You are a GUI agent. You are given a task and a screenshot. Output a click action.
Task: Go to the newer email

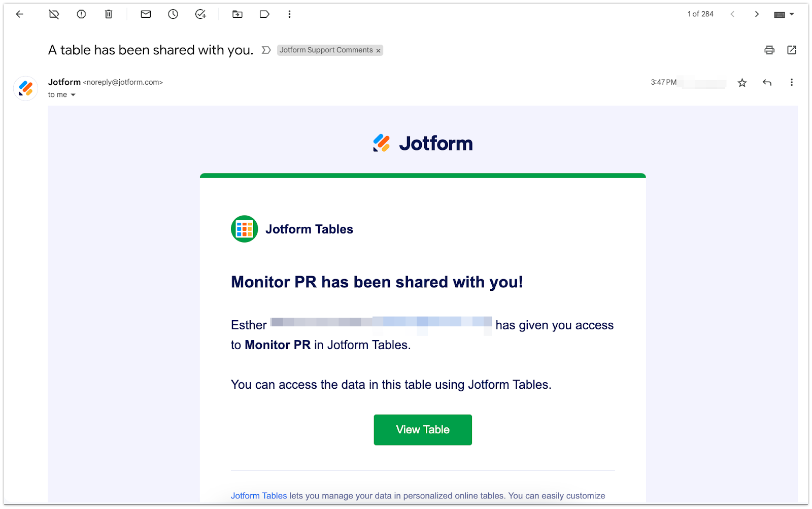(732, 14)
